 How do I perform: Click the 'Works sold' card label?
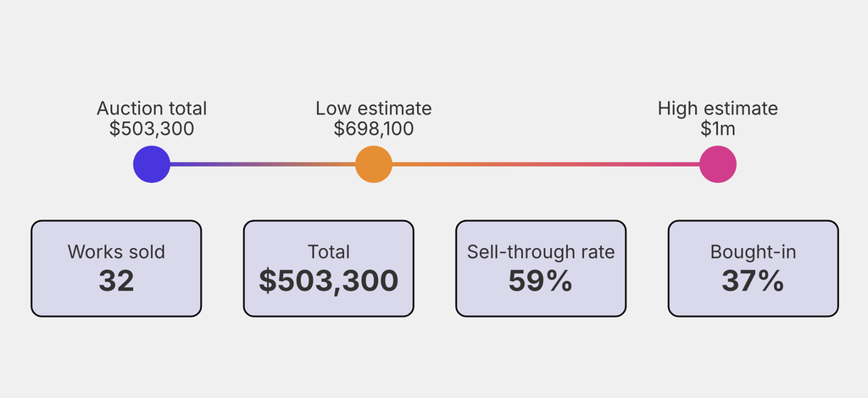116,252
